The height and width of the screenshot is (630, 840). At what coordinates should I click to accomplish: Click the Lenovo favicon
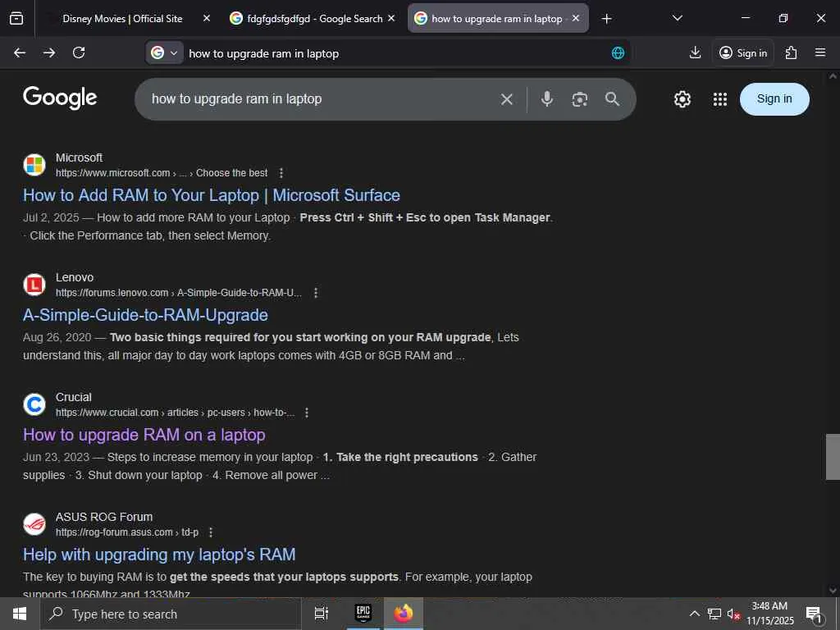(x=34, y=285)
